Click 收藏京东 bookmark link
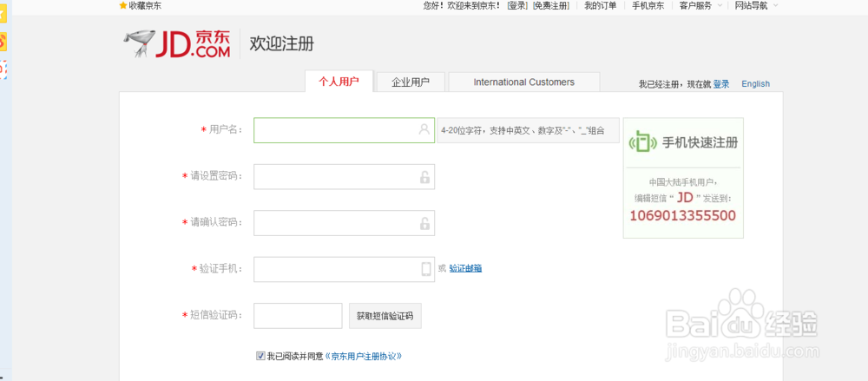The height and width of the screenshot is (381, 868). point(145,5)
